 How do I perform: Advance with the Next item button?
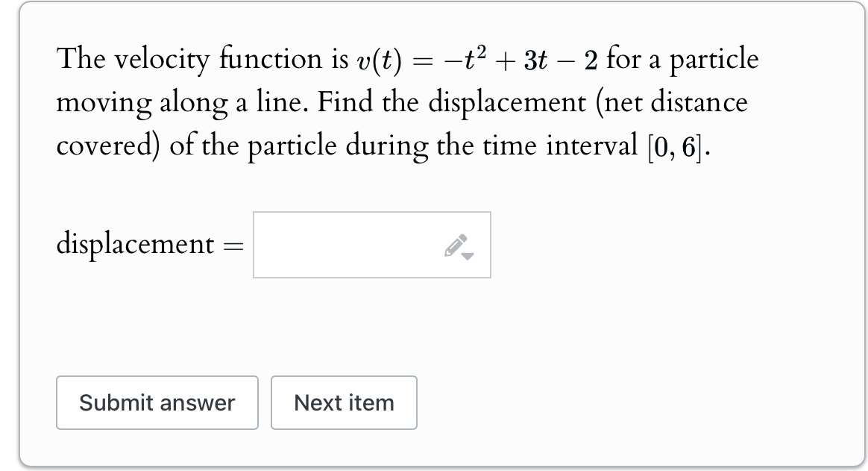coord(344,403)
